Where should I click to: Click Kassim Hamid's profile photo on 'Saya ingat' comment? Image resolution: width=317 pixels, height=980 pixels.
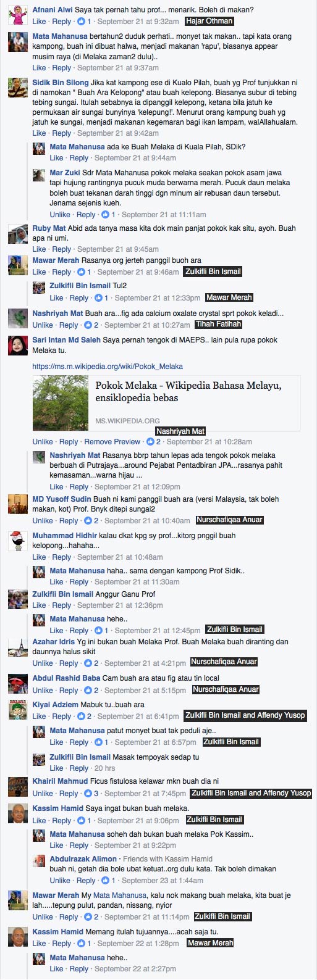pyautogui.click(x=17, y=815)
